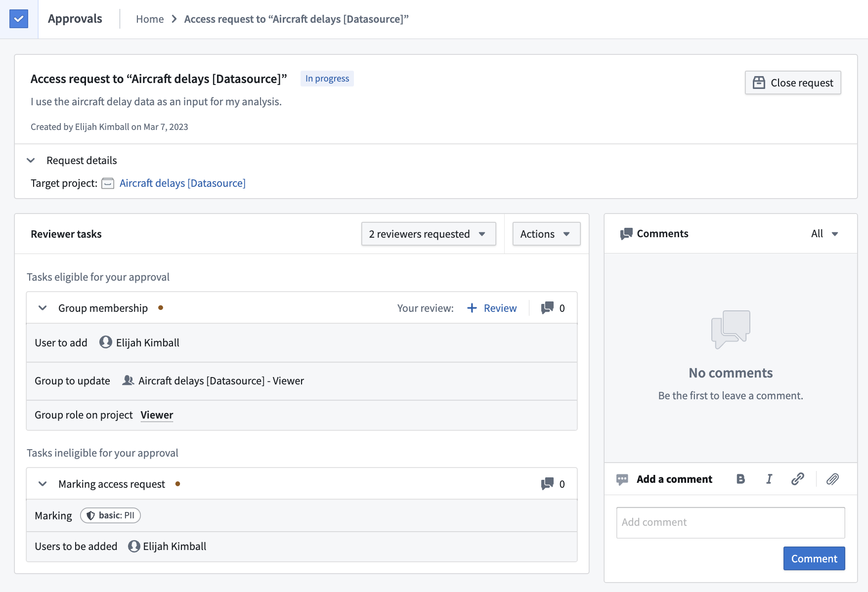Click the Approvals checkmark app icon
This screenshot has width=868, height=592.
(x=19, y=19)
